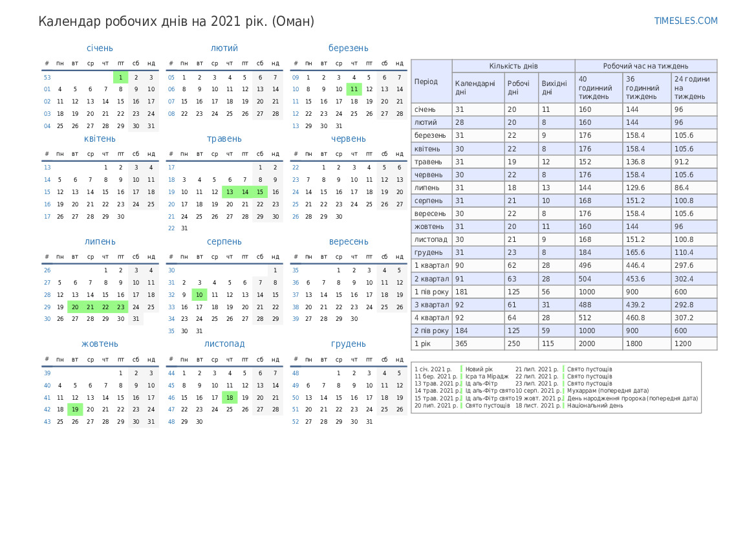This screenshot has width=756, height=535.
Task: Click week number 52 in the December calendar
Action: click(x=296, y=422)
